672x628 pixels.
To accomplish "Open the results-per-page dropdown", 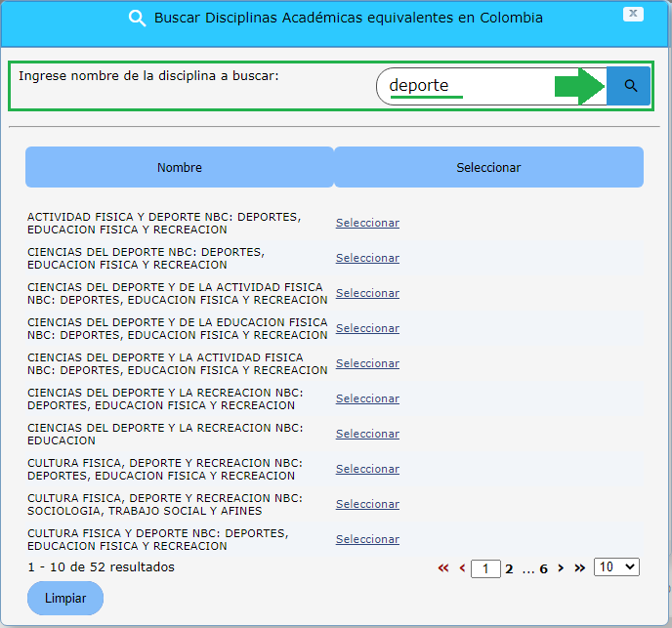I will click(616, 566).
